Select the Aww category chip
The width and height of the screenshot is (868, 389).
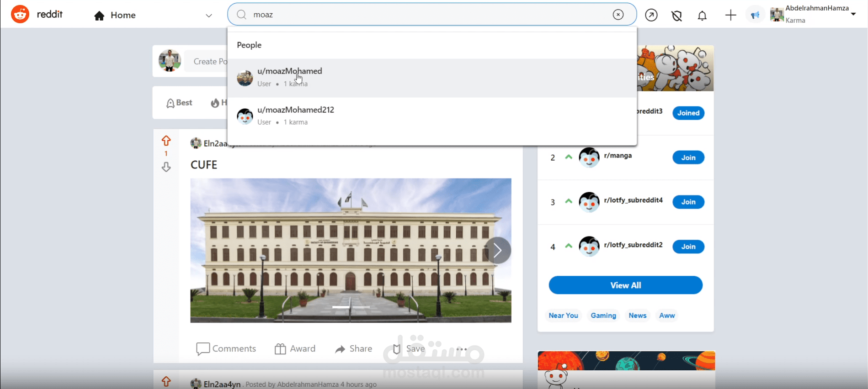[667, 315]
